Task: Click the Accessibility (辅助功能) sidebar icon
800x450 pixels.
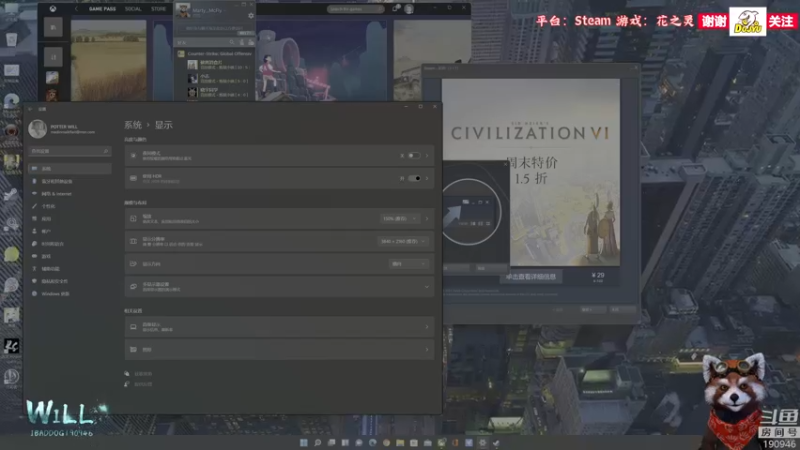Action: point(35,269)
